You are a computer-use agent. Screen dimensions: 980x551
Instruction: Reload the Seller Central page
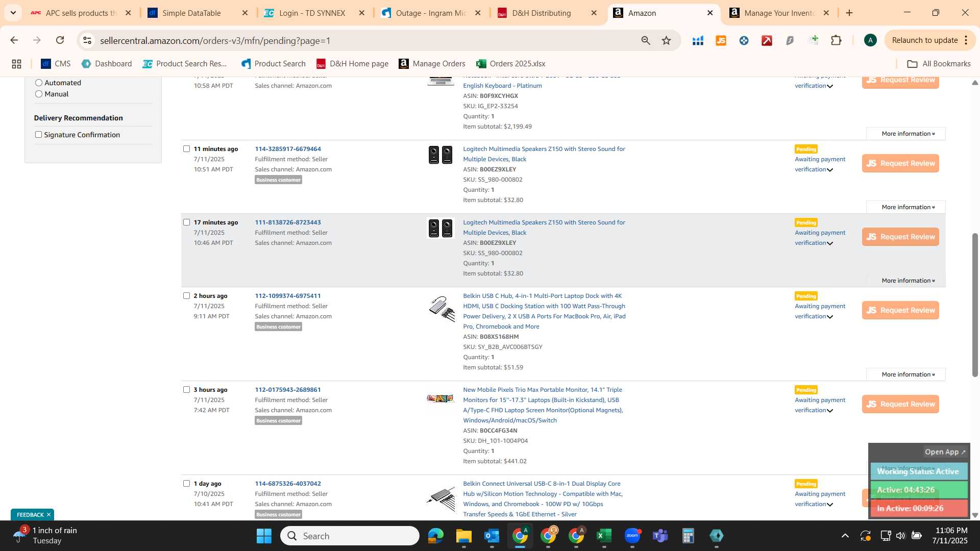point(60,40)
